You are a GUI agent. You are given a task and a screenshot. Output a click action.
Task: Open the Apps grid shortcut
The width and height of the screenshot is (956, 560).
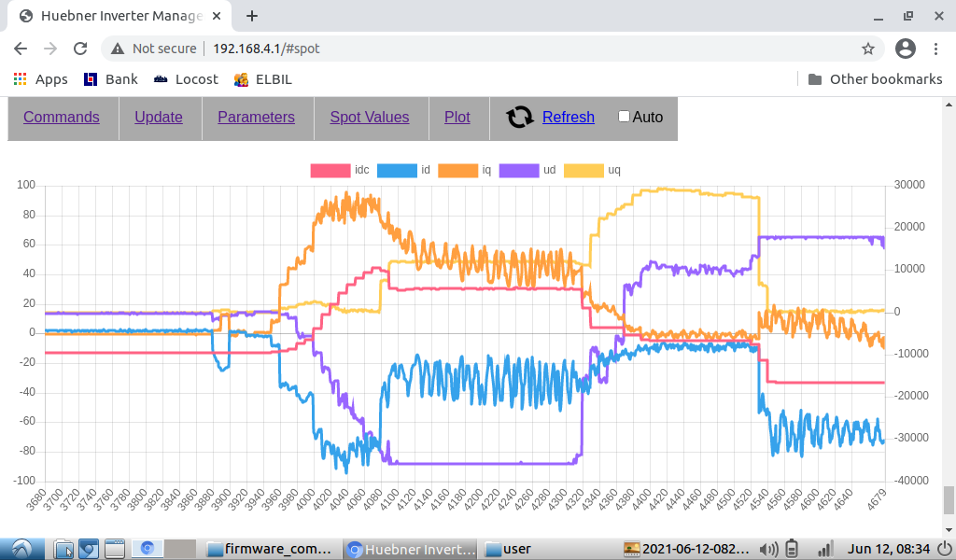[x=40, y=79]
